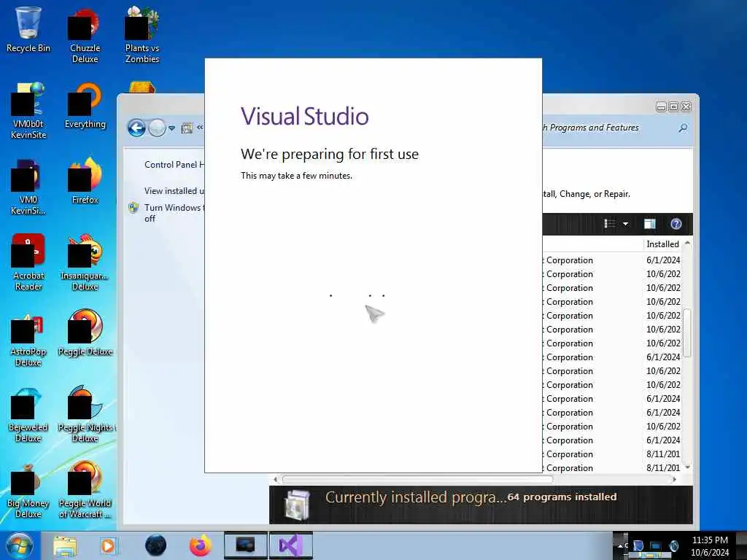The height and width of the screenshot is (560, 747).
Task: Open Windows Explorer from the taskbar
Action: pyautogui.click(x=65, y=545)
